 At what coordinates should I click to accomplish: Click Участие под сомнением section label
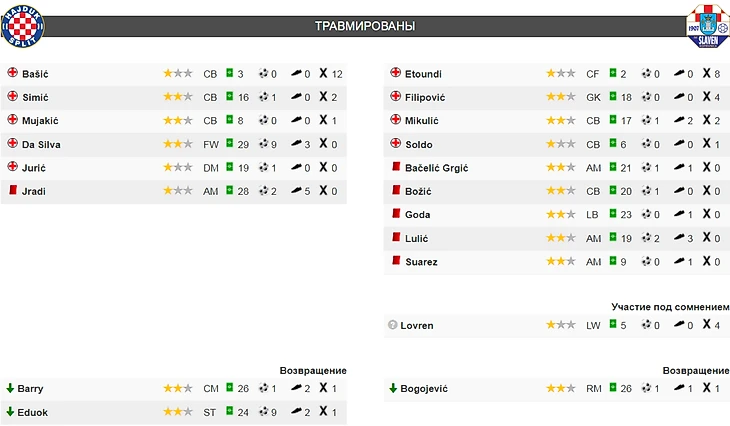670,306
